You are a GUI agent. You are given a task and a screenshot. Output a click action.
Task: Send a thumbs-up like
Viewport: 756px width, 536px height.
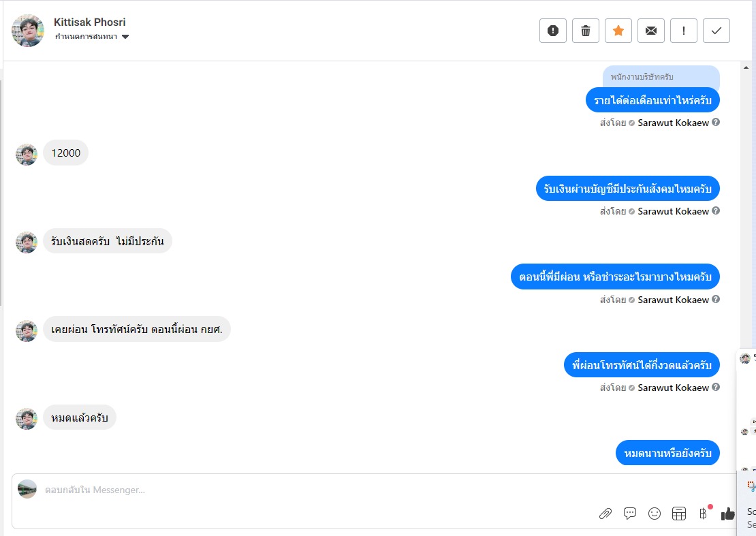(727, 514)
